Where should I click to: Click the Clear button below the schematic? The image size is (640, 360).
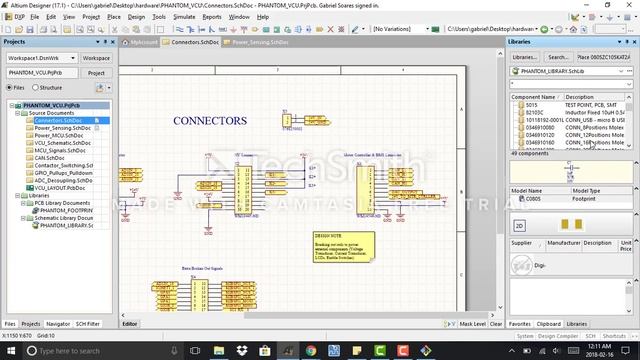point(496,324)
